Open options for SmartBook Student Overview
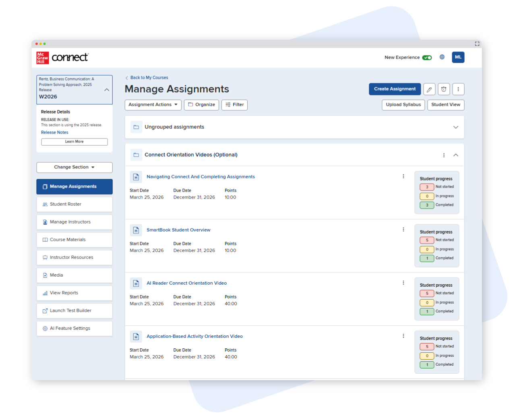Screen dimensions: 513x420 [403, 230]
